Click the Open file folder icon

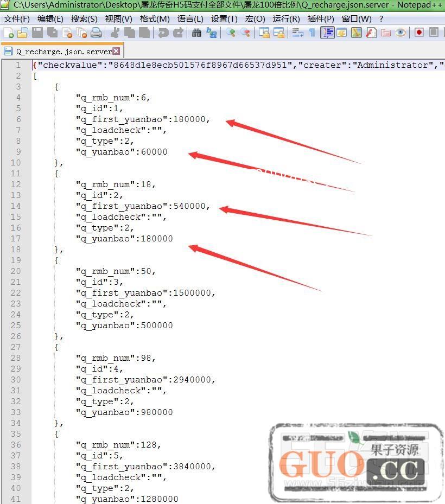(23, 33)
